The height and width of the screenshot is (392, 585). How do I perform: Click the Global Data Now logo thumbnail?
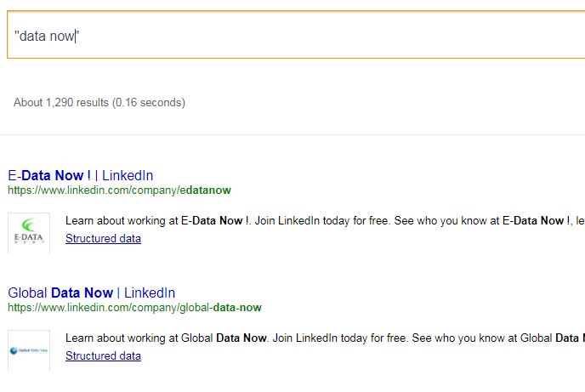click(x=29, y=349)
